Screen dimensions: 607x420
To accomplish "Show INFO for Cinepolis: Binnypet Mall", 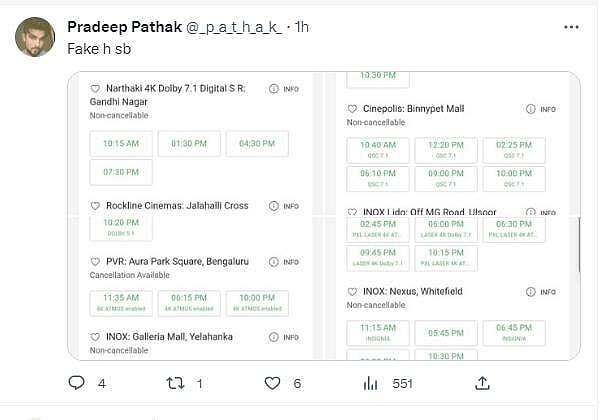I will (x=541, y=109).
